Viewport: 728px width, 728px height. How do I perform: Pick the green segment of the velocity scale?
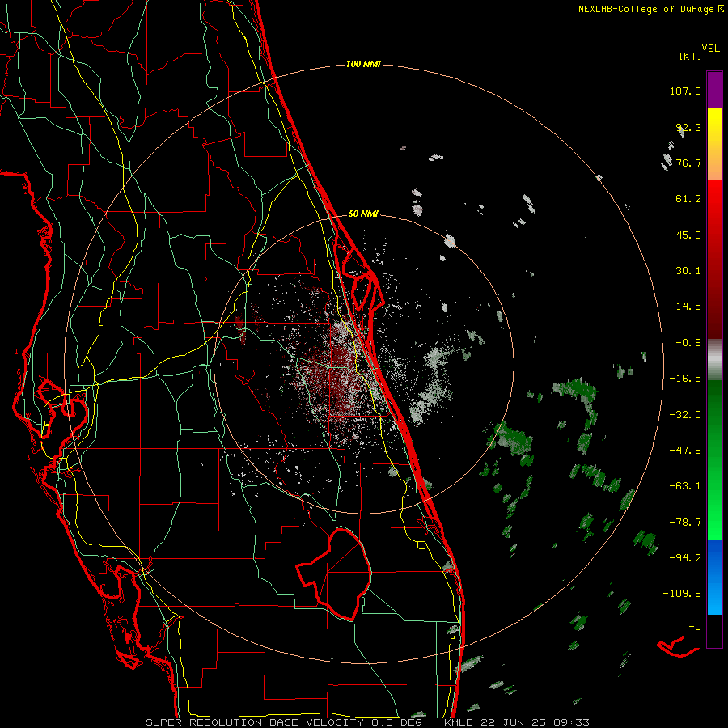point(714,459)
